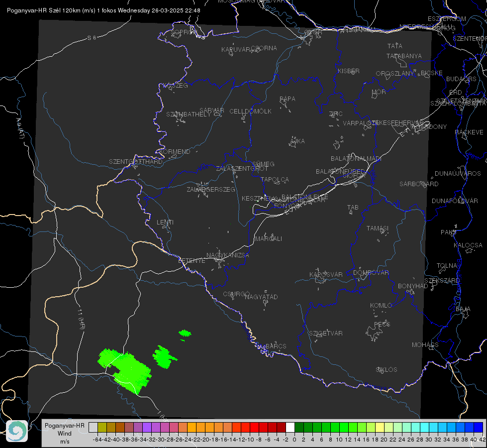Click the 'Poganyvar-HR' legend label
The image size is (487, 448).
pos(65,426)
